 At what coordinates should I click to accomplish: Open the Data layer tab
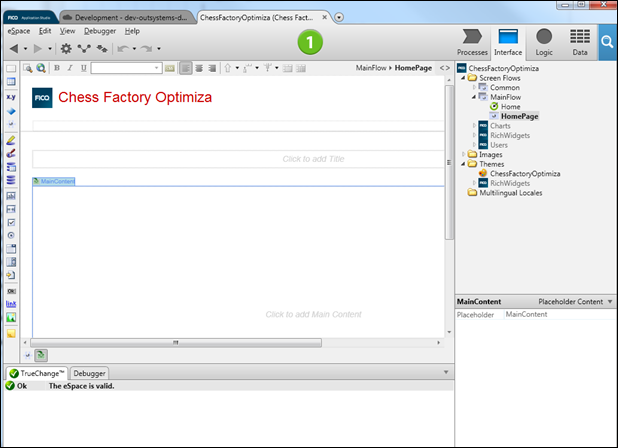[580, 43]
